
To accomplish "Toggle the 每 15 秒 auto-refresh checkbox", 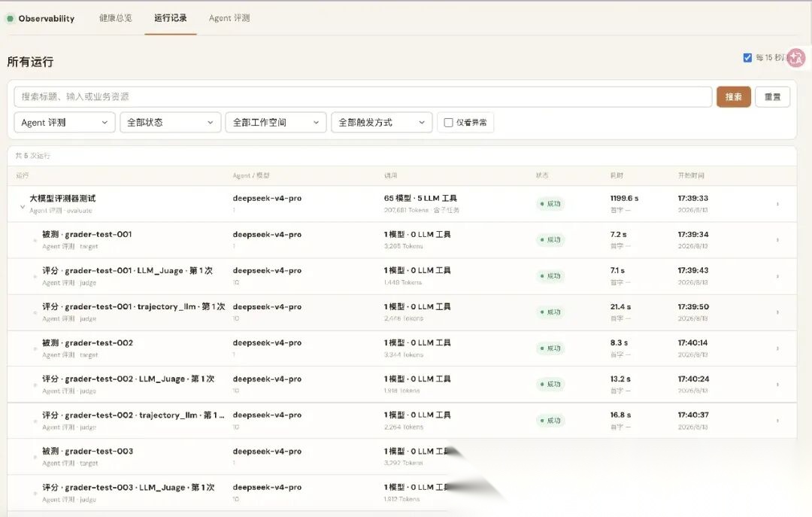I will point(747,57).
